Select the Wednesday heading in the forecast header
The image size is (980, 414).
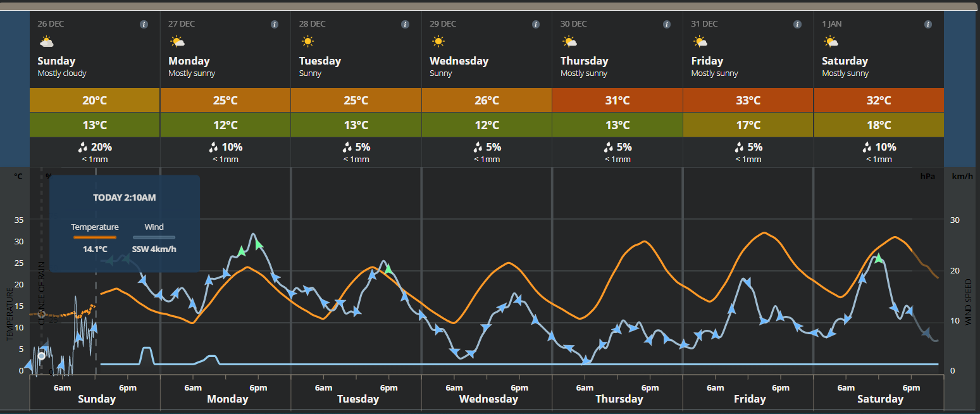pyautogui.click(x=459, y=61)
